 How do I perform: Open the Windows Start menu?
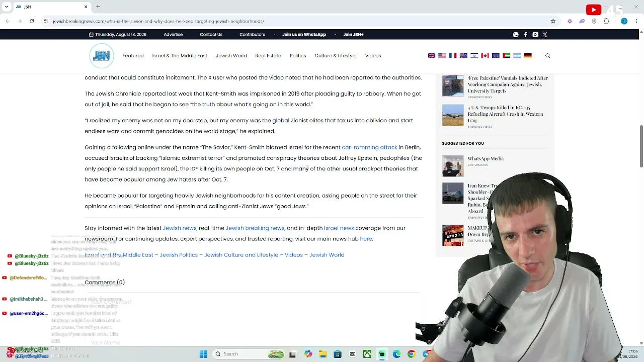203,354
